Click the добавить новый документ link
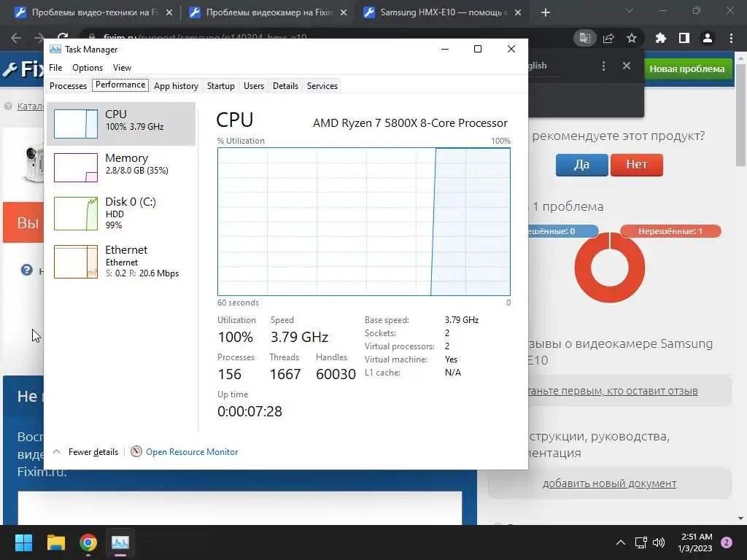747x560 pixels. pos(609,483)
